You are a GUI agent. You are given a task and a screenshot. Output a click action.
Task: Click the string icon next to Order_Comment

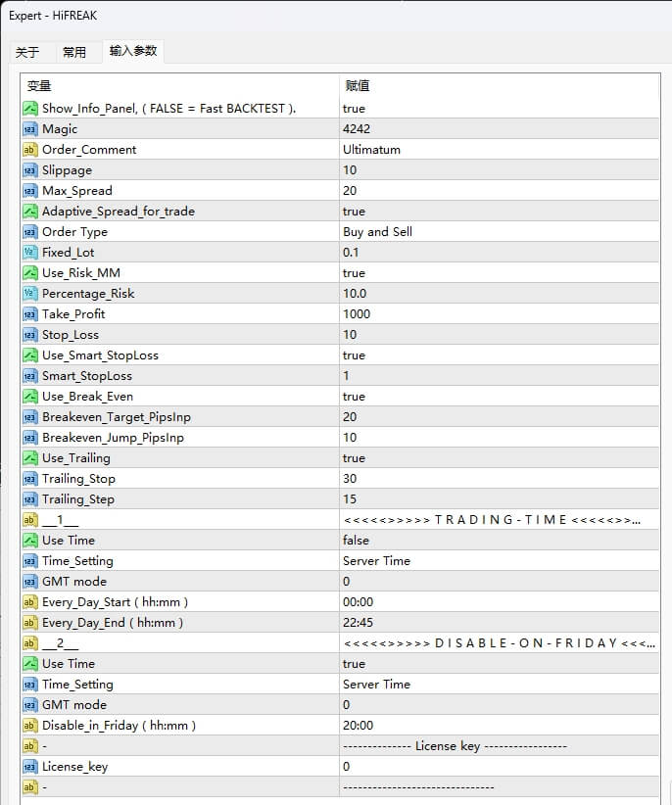tap(30, 150)
